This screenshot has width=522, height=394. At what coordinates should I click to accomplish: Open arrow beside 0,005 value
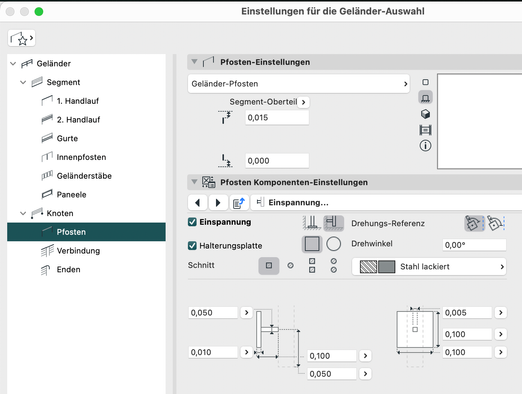pyautogui.click(x=501, y=313)
